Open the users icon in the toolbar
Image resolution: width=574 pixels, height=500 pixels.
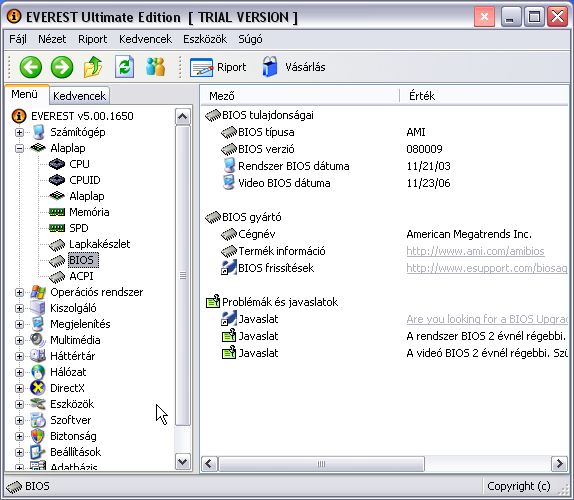tap(155, 67)
